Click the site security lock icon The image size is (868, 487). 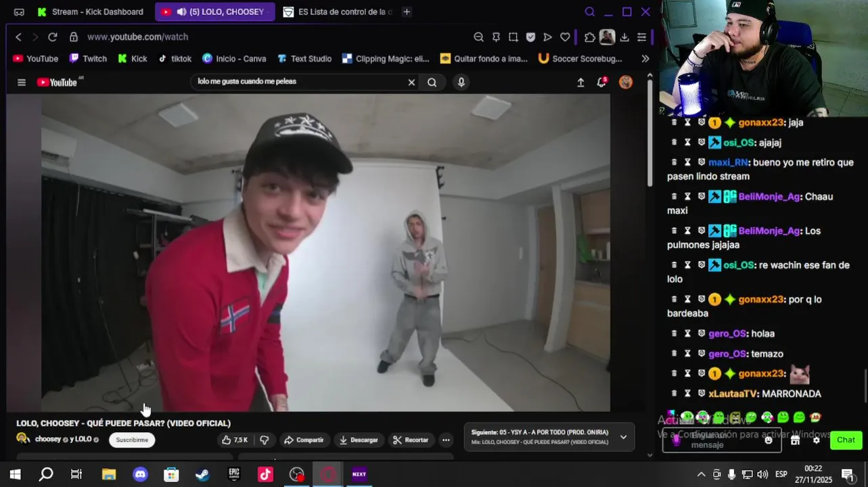[x=74, y=37]
